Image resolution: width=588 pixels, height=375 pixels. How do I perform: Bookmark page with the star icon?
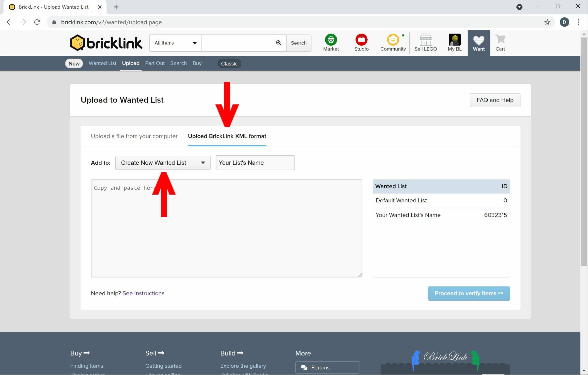(547, 22)
